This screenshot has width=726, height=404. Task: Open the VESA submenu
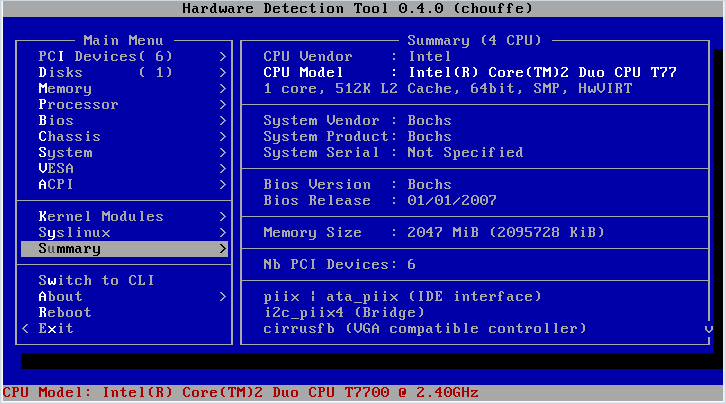[x=124, y=168]
